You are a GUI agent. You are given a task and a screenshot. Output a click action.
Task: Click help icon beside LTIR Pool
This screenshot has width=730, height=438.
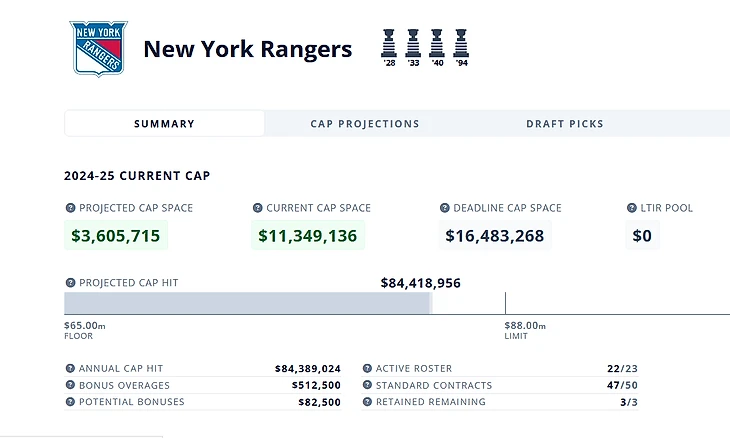click(x=631, y=208)
